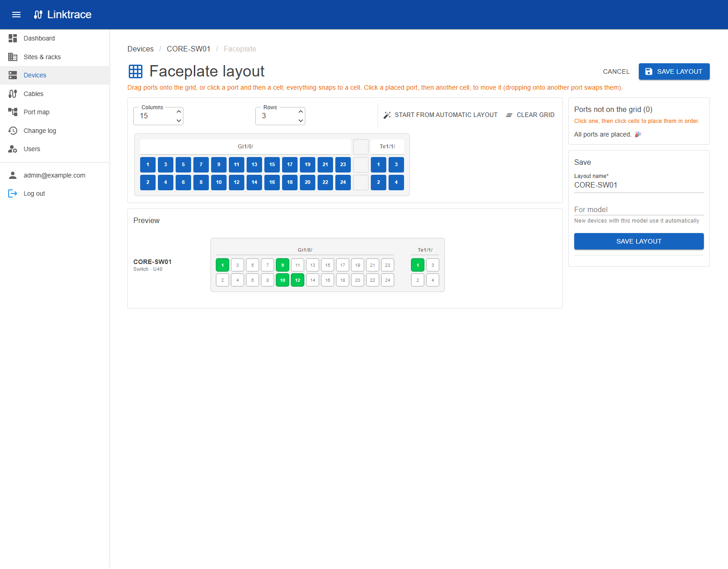The image size is (728, 569).
Task: Click the Dashboard sidebar icon
Action: point(13,38)
